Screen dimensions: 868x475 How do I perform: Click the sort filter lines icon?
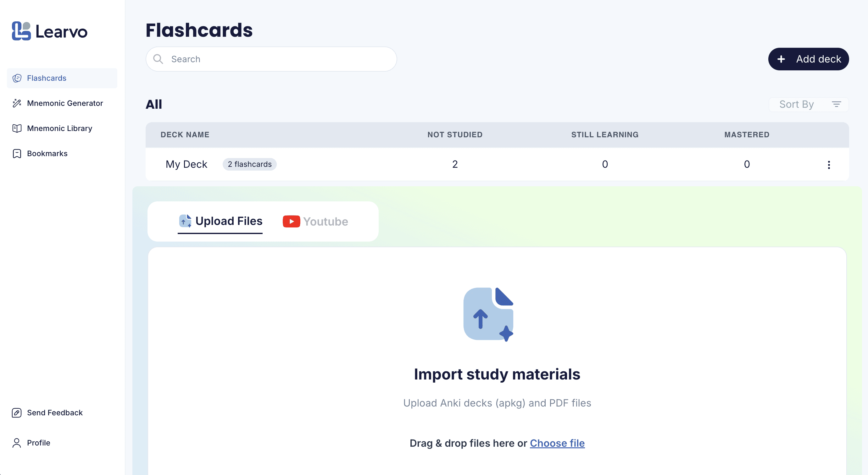coord(836,104)
